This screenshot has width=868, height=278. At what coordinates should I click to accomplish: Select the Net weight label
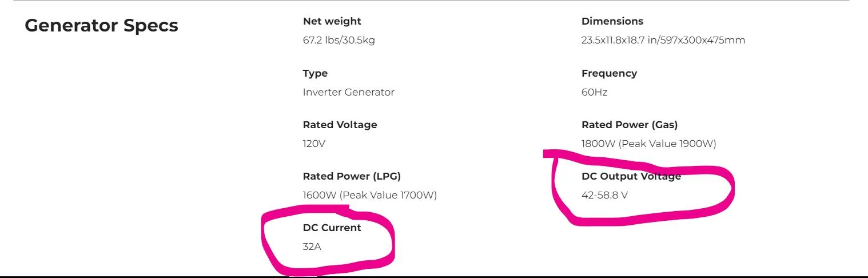point(332,21)
